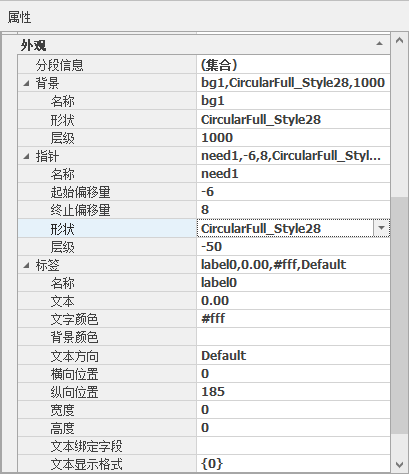
Task: Edit the 文字颜色 value #fff
Action: click(x=293, y=319)
